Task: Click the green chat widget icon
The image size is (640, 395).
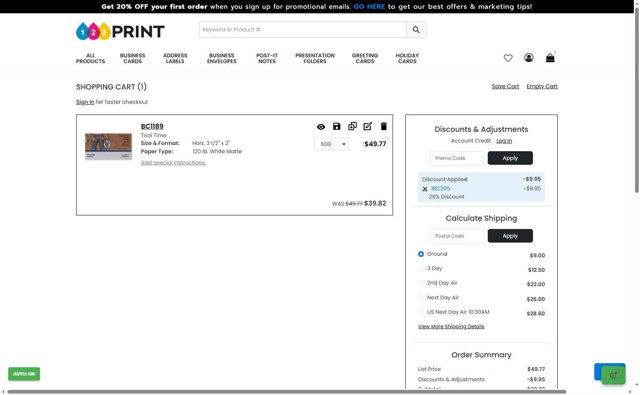Action: 613,375
